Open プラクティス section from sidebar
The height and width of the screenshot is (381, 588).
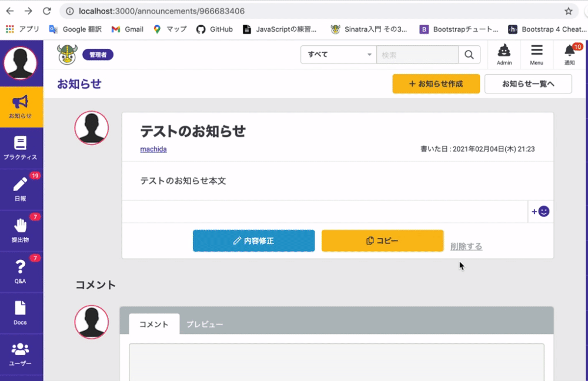pyautogui.click(x=22, y=147)
